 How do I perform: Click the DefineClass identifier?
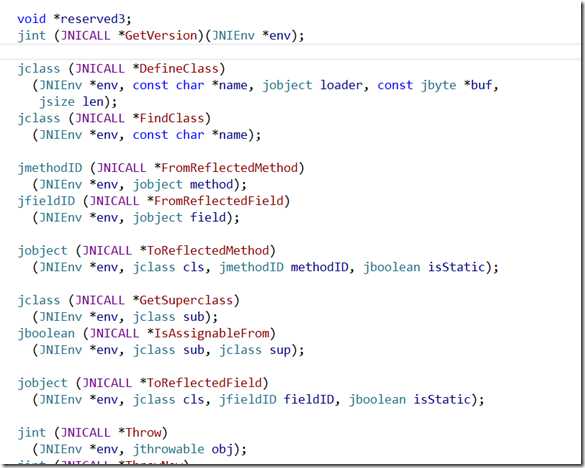click(179, 69)
